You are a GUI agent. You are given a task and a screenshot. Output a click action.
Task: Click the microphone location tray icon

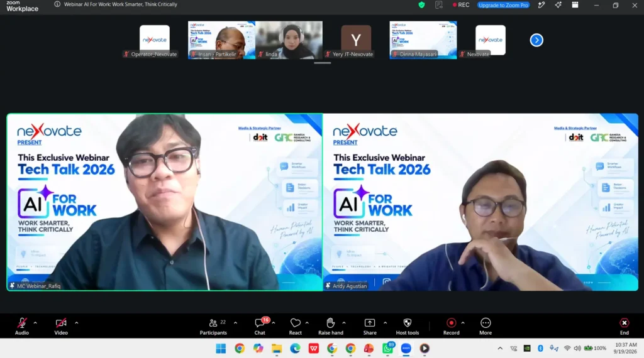[x=553, y=348]
